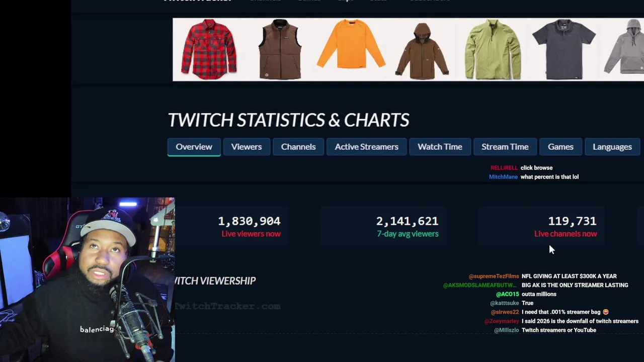
Task: Click @katttsuke chat username
Action: (504, 303)
